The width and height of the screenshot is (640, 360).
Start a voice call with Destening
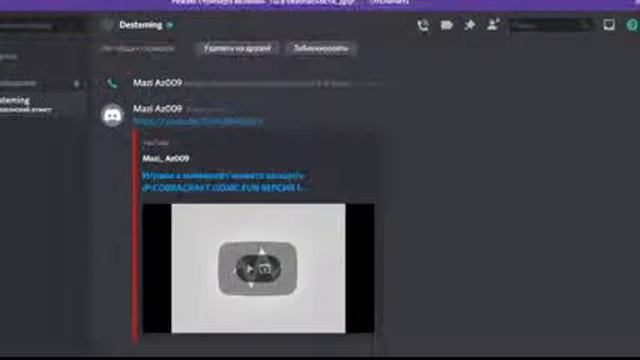click(423, 25)
